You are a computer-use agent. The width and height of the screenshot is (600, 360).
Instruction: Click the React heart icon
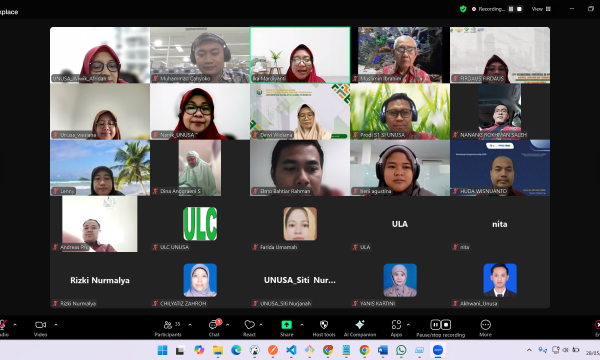[249, 328]
